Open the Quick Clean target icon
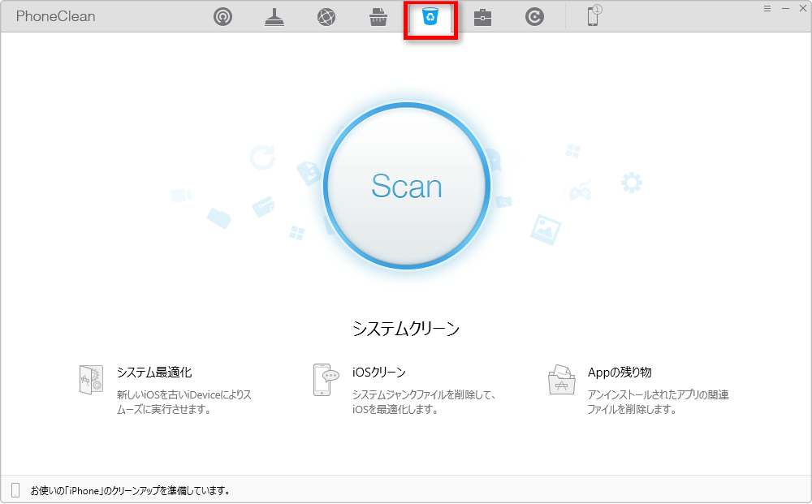812x504 pixels. click(x=222, y=17)
